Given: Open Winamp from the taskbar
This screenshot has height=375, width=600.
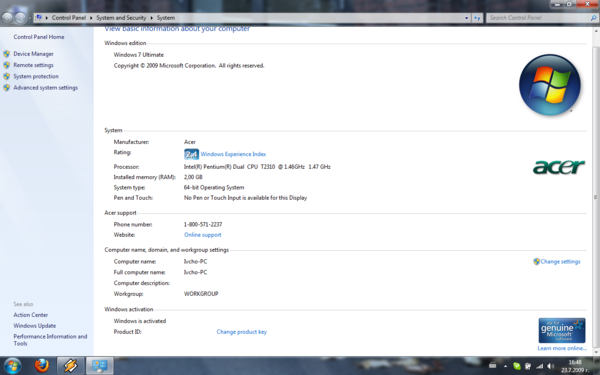Looking at the screenshot, I should click(70, 366).
